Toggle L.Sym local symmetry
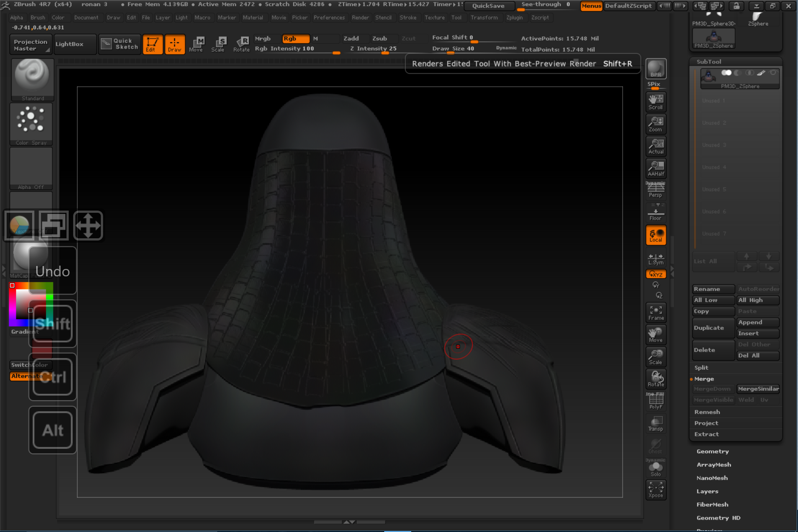Screen dimensions: 798x532 pos(656,259)
